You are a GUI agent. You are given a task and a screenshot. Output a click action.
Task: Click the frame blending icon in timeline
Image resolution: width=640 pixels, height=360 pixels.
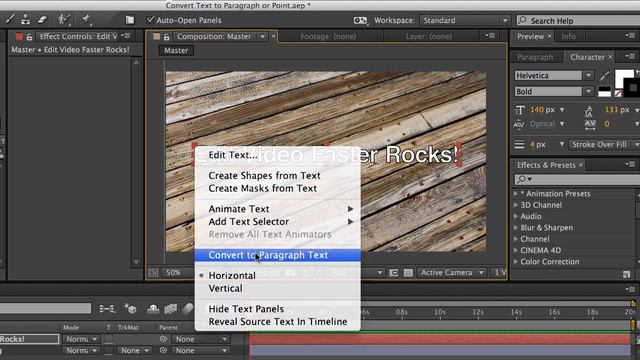pos(171,309)
